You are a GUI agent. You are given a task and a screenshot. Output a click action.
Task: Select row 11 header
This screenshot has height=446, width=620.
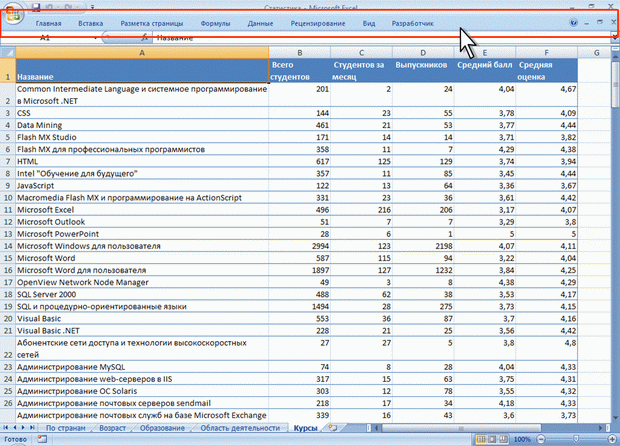(x=8, y=210)
